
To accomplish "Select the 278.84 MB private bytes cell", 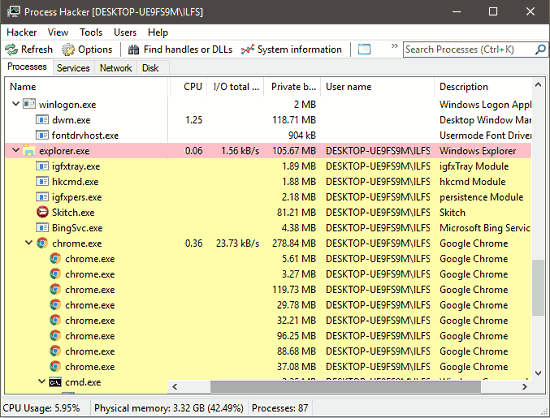I will click(x=294, y=243).
